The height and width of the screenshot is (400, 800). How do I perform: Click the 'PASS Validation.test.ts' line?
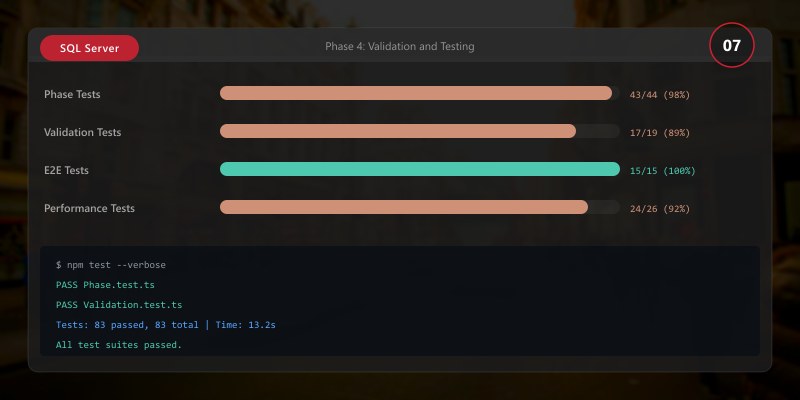pos(119,305)
